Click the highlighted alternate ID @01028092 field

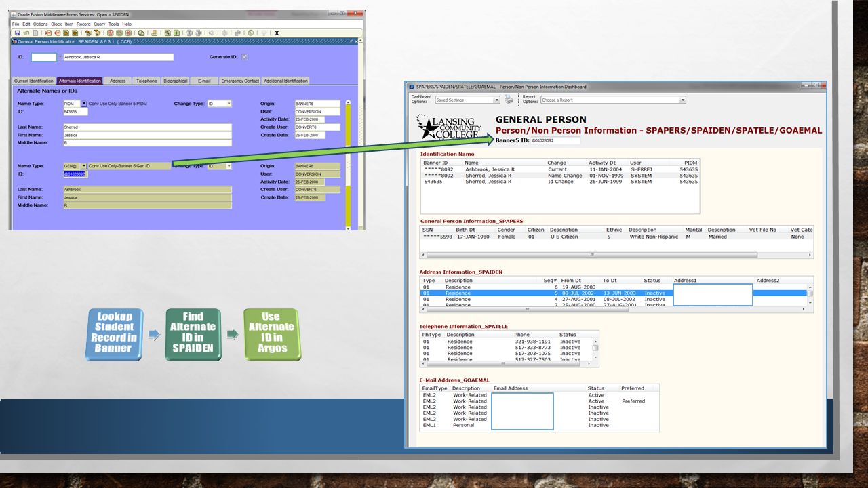[x=75, y=174]
